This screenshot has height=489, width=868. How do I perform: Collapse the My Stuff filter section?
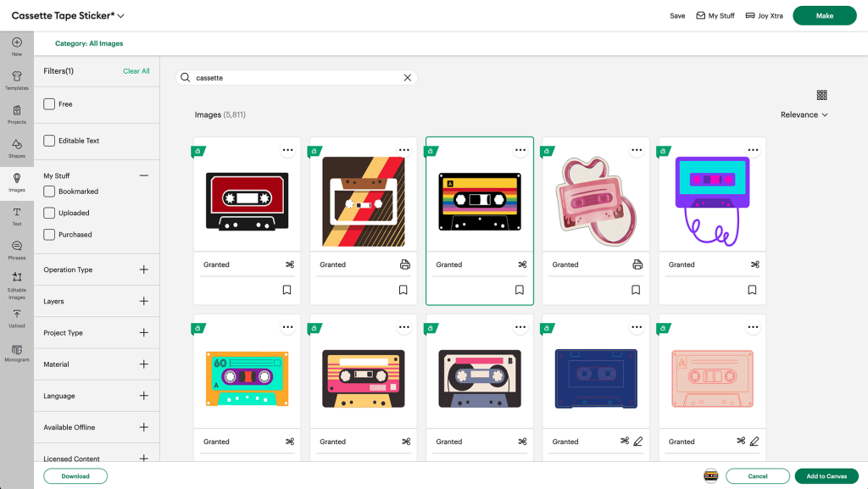click(143, 175)
